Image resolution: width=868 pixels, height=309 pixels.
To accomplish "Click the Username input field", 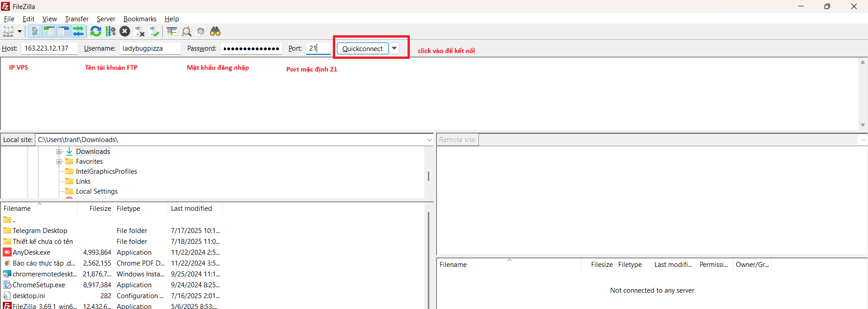I will pos(150,48).
